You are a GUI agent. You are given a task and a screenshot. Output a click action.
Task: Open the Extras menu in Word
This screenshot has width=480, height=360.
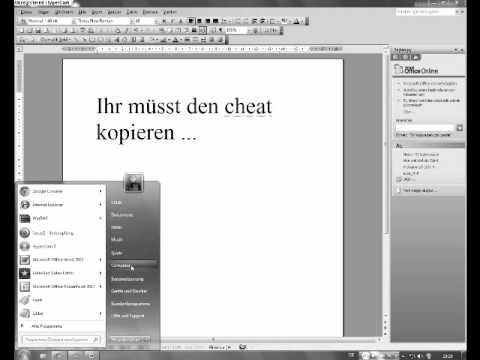(114, 12)
